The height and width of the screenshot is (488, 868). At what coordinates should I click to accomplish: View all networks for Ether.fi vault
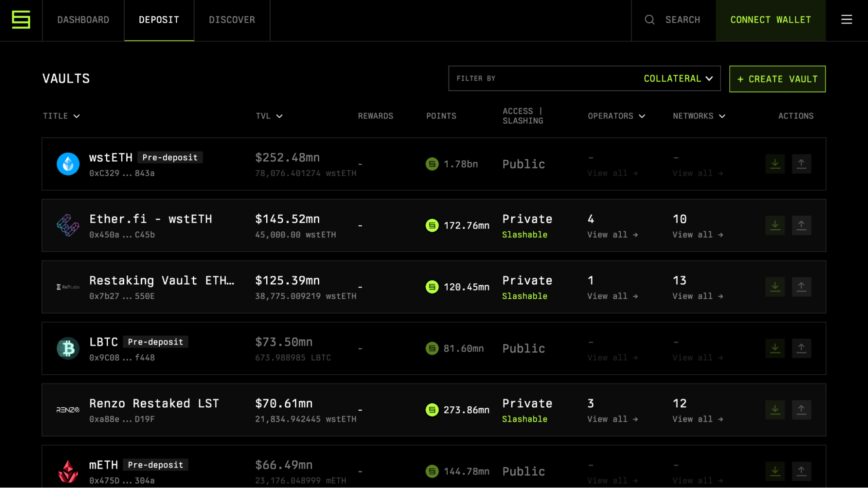click(x=697, y=235)
